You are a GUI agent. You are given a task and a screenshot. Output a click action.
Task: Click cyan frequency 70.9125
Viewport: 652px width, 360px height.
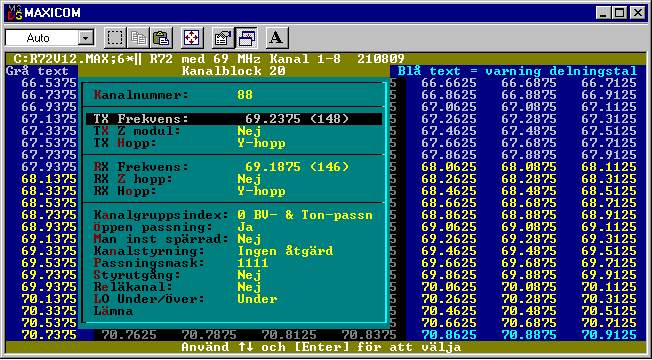point(609,335)
